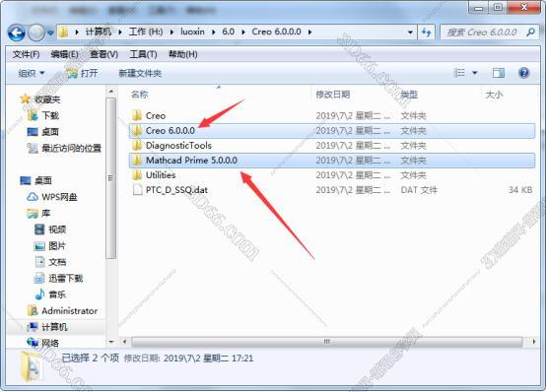Viewport: 546px width, 392px height.
Task: Select Creo 6.0.0.0 in the breadcrumb
Action: (276, 32)
